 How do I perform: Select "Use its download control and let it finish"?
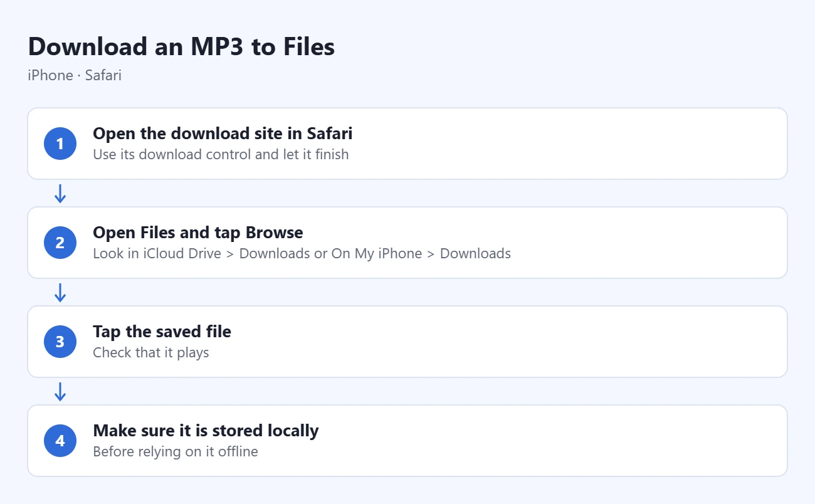221,154
